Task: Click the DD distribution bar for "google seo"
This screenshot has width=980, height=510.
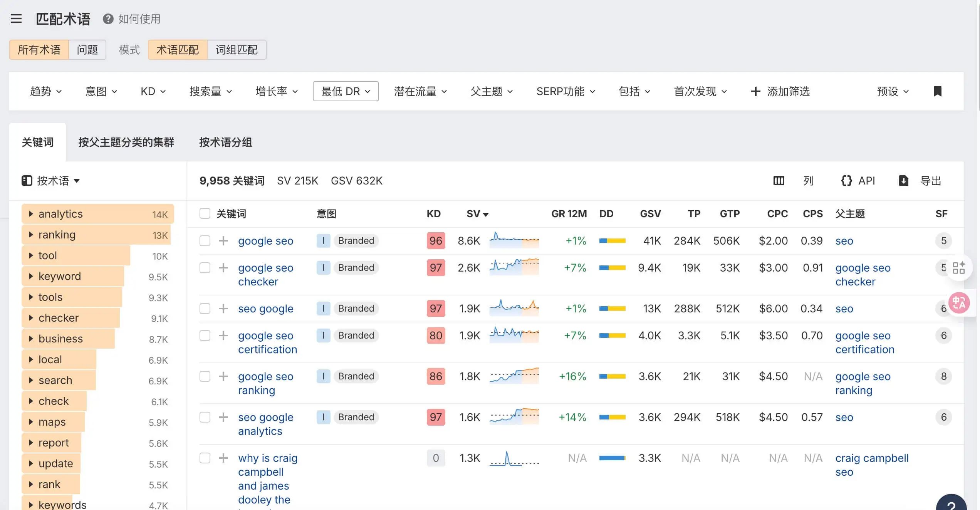Action: pyautogui.click(x=612, y=240)
